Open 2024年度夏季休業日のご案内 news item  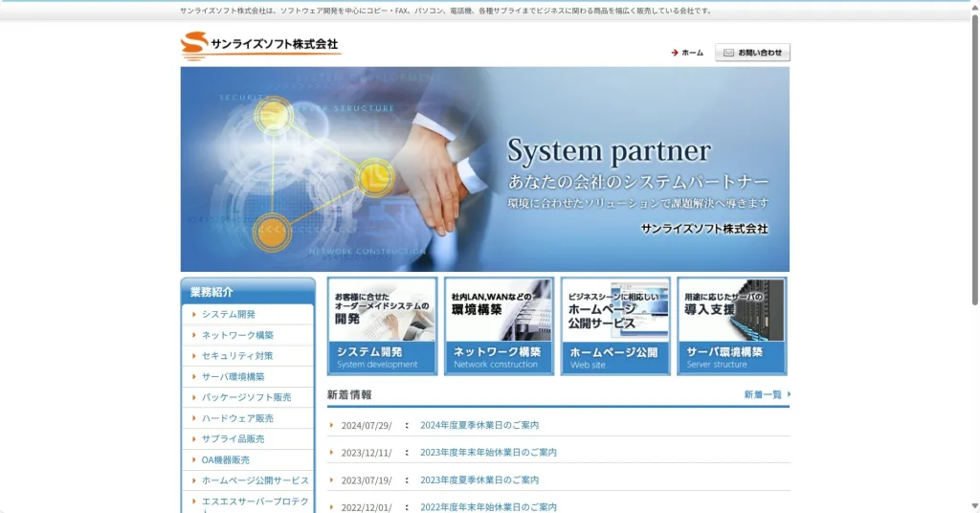click(x=479, y=425)
